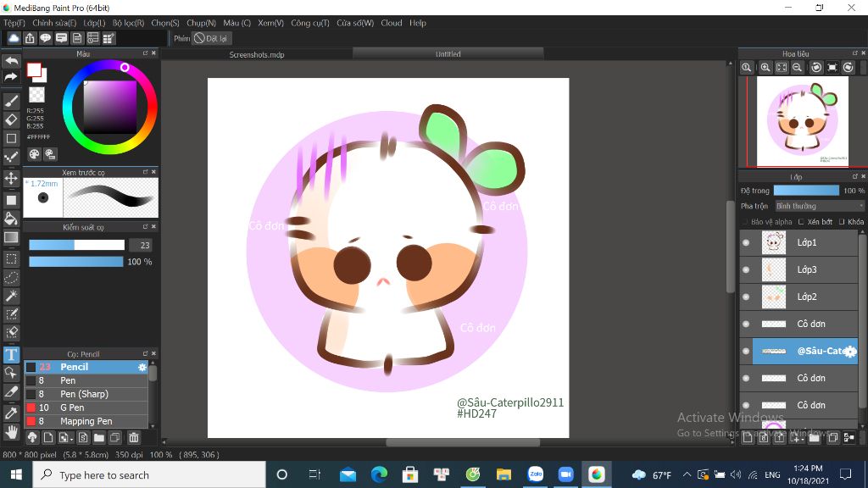Open Windows Start button
Viewport: 868px width, 488px height.
click(16, 474)
